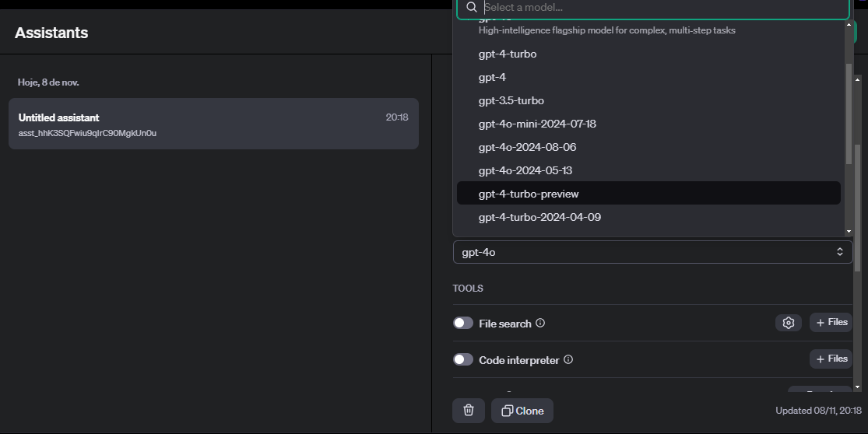Delete assistant with the trash icon

coord(468,411)
